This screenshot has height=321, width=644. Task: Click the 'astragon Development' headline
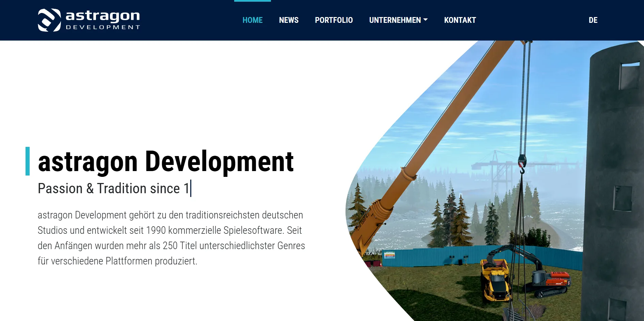point(166,162)
